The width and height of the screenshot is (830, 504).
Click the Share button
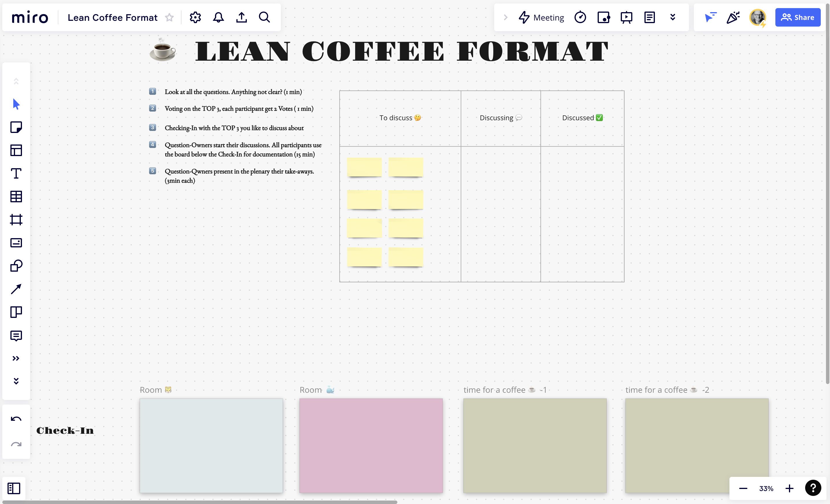tap(797, 18)
